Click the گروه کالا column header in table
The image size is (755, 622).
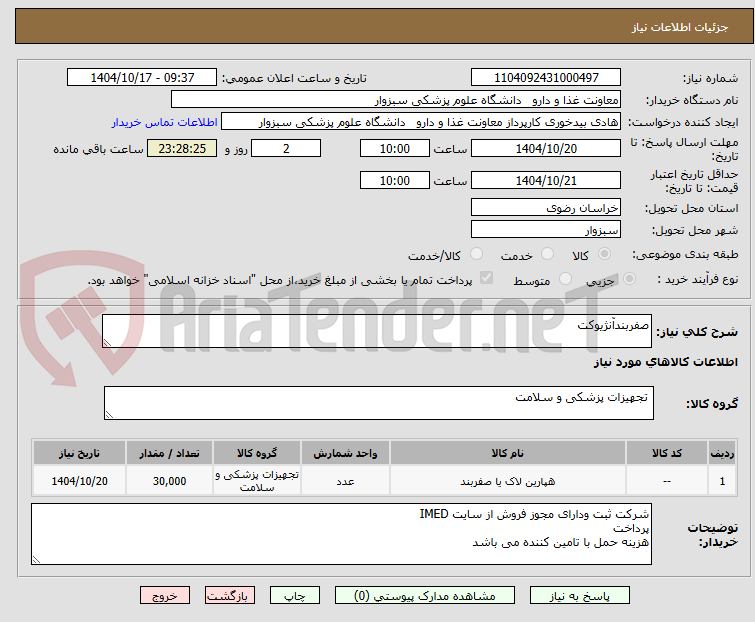click(x=257, y=453)
